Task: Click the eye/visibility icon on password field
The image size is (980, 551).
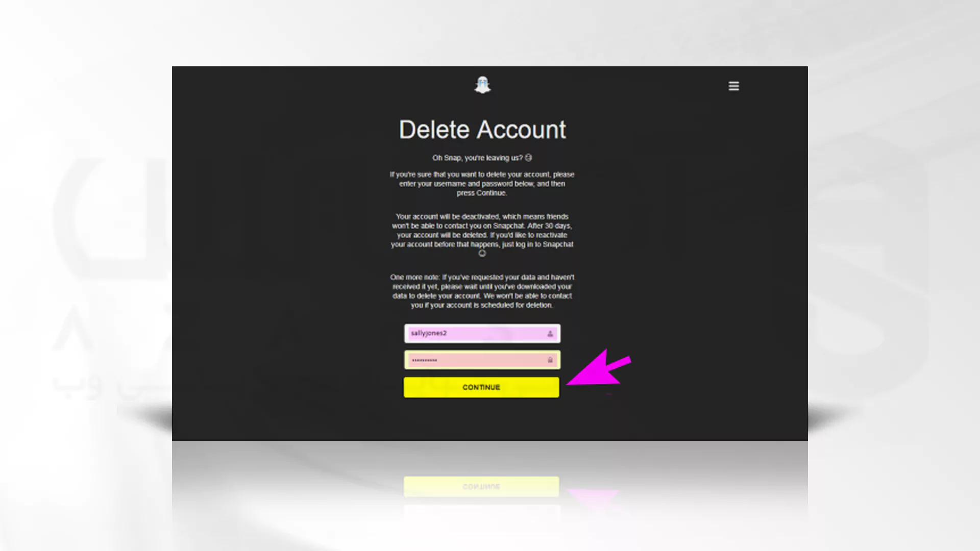Action: pyautogui.click(x=551, y=359)
